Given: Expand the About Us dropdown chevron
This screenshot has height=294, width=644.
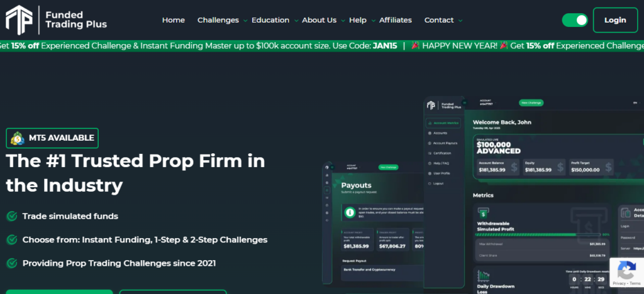Looking at the screenshot, I should click(343, 21).
